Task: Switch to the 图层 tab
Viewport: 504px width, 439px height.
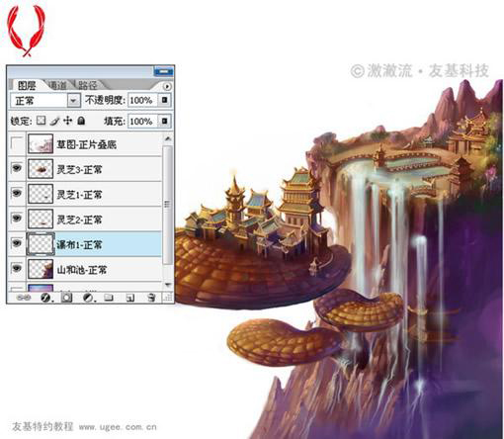Action: 27,86
